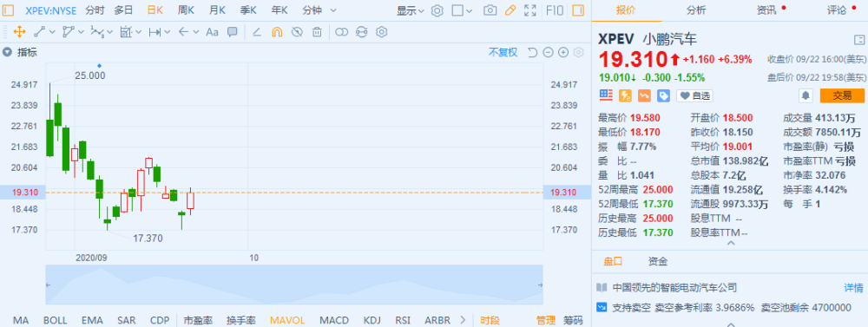Click the overlapping circles compare icon
Image resolution: width=868 pixels, height=327 pixels.
(x=341, y=32)
